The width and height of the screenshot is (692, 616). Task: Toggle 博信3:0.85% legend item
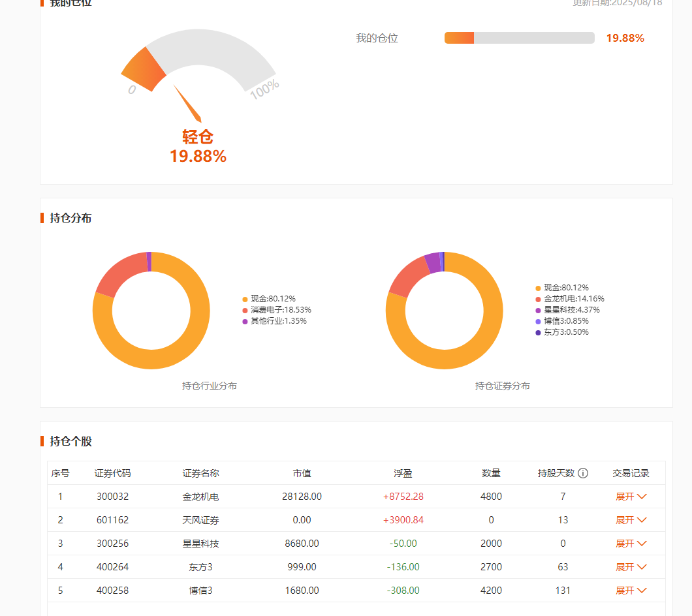(562, 321)
